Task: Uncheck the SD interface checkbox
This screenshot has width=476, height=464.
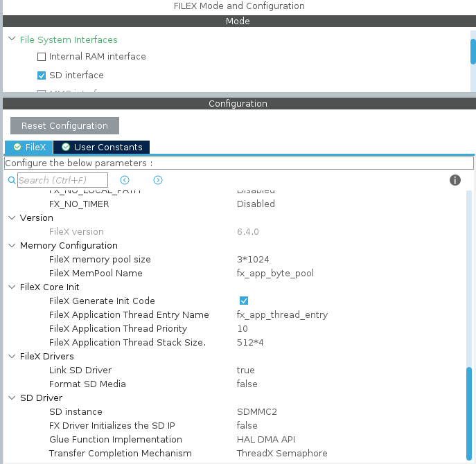Action: click(42, 75)
